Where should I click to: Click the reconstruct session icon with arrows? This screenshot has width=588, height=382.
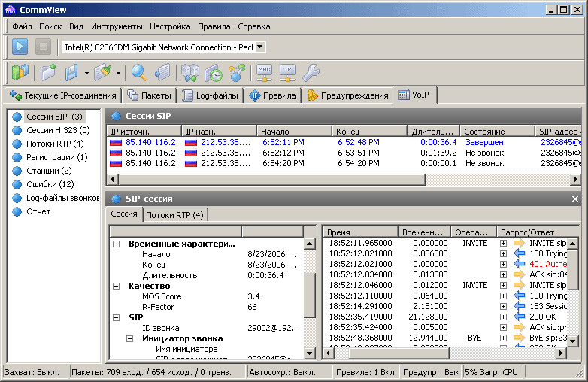[x=190, y=72]
